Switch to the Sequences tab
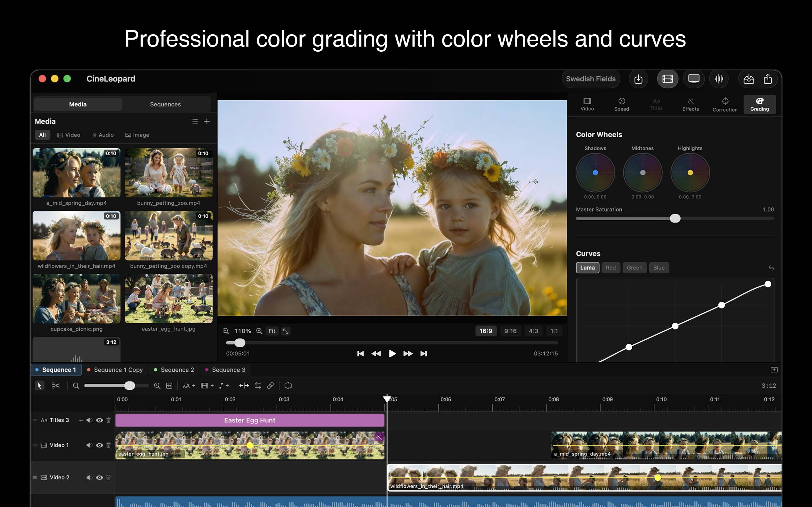Screen dimensions: 812x507 click(165, 104)
